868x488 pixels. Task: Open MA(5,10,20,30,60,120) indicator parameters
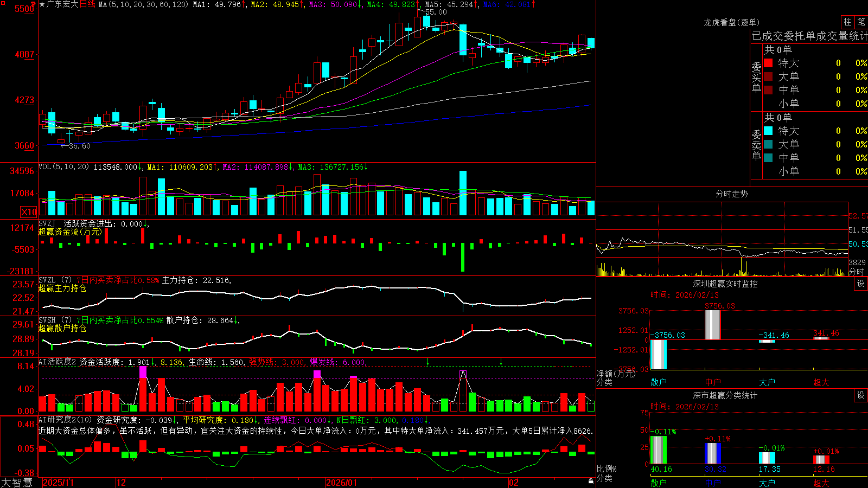point(144,4)
